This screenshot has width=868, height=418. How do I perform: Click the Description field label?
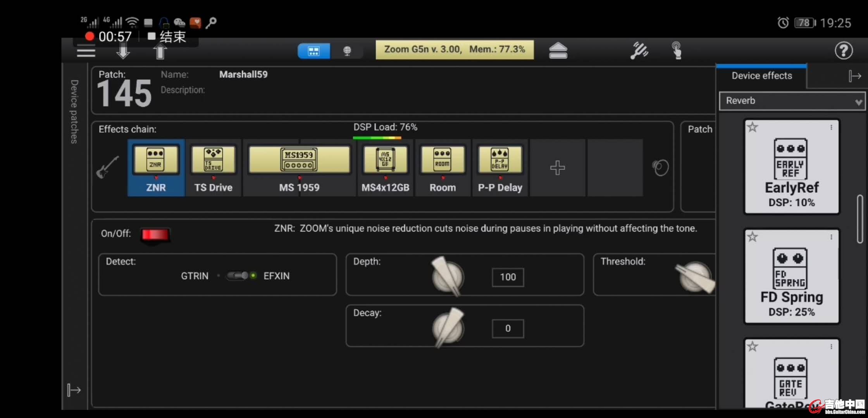[183, 90]
